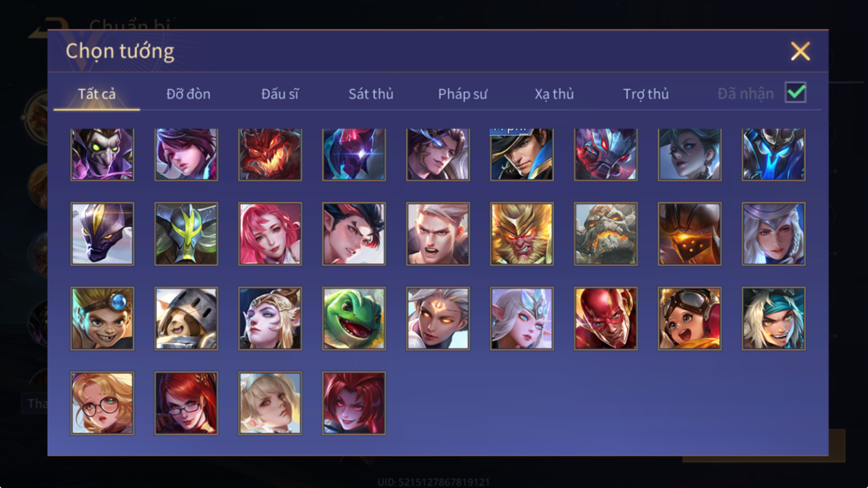Toggle the Đã nhận checkbox
Image resolution: width=868 pixels, height=488 pixels.
tap(795, 92)
